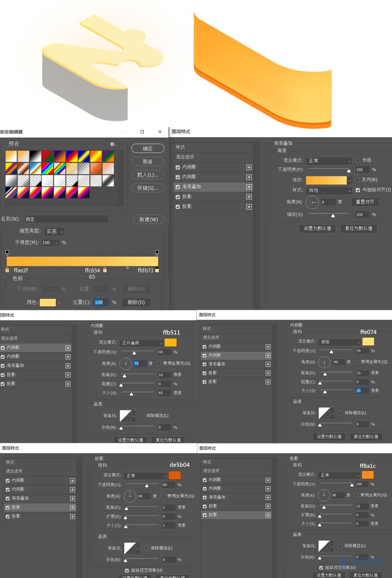The height and width of the screenshot is (578, 392).
Task: Click the left opacity stop above gradient bar
Action: [7, 252]
